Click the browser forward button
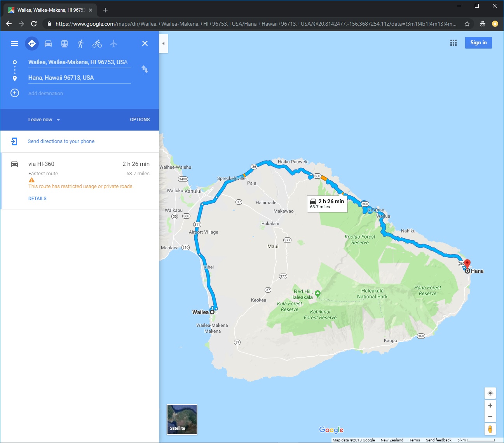The image size is (504, 443). click(21, 24)
